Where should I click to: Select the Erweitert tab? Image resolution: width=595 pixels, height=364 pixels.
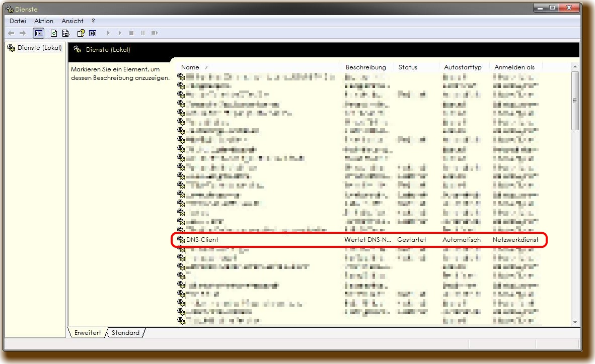pos(88,333)
